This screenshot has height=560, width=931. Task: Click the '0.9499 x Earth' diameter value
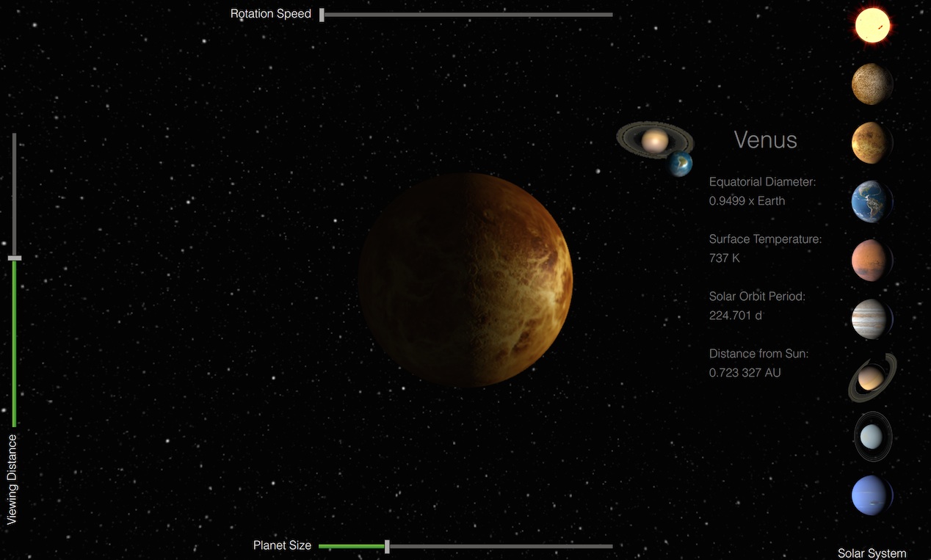click(747, 200)
